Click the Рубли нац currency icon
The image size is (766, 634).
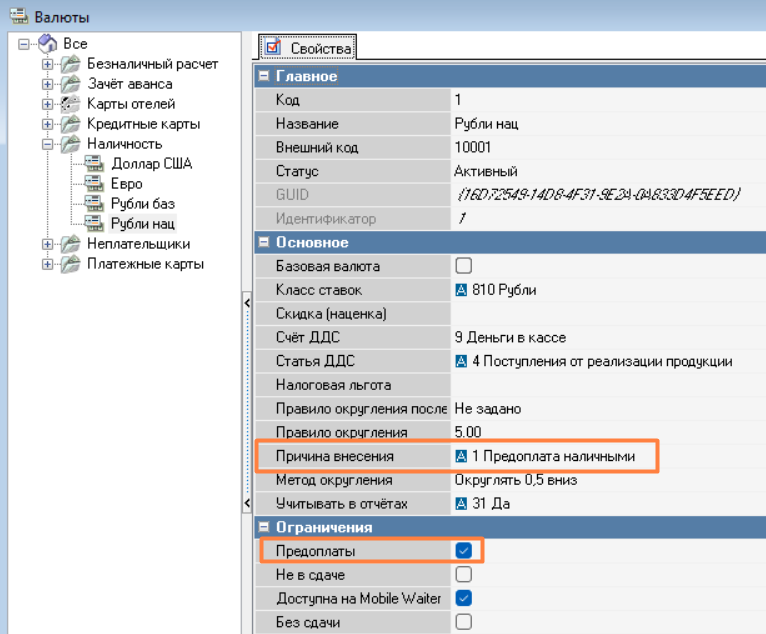[x=95, y=224]
